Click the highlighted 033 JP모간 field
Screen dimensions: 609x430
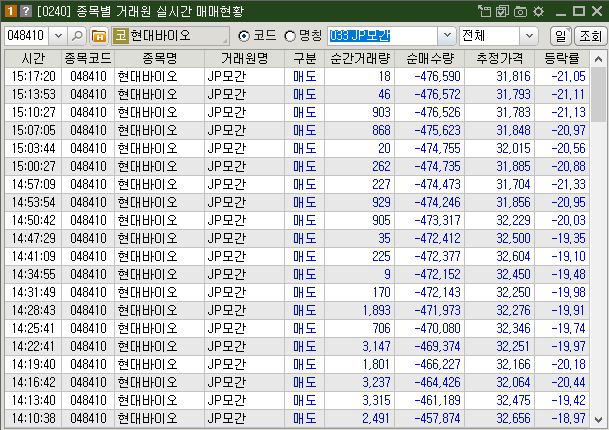pos(383,36)
